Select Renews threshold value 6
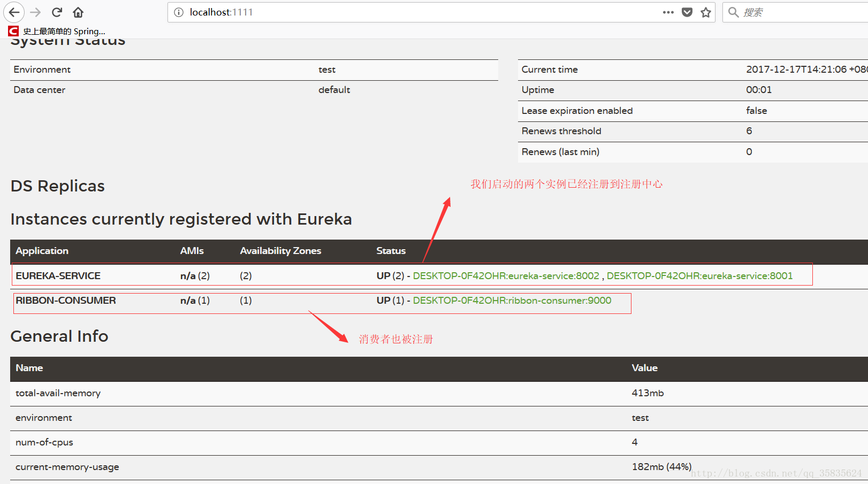Image resolution: width=868 pixels, height=484 pixels. (749, 131)
